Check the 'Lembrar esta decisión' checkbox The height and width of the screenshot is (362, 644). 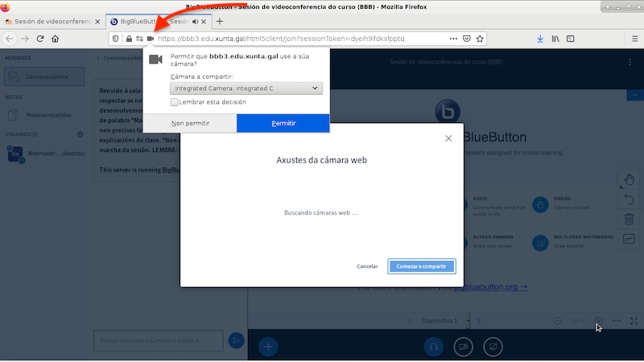pos(175,102)
